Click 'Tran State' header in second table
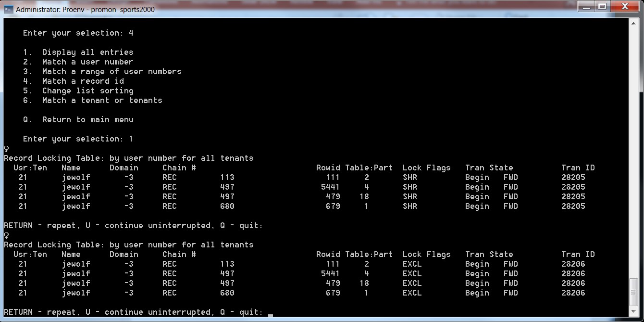Viewport: 644px width, 322px height. coord(489,254)
